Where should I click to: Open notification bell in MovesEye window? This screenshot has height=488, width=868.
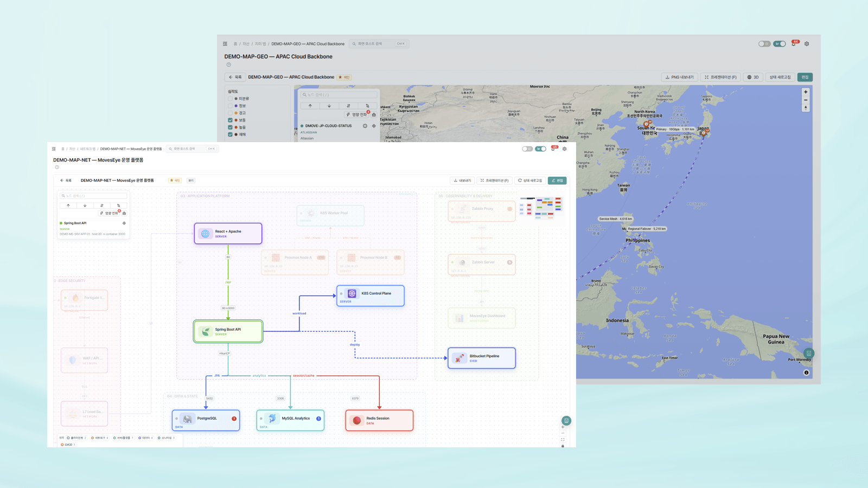(553, 149)
